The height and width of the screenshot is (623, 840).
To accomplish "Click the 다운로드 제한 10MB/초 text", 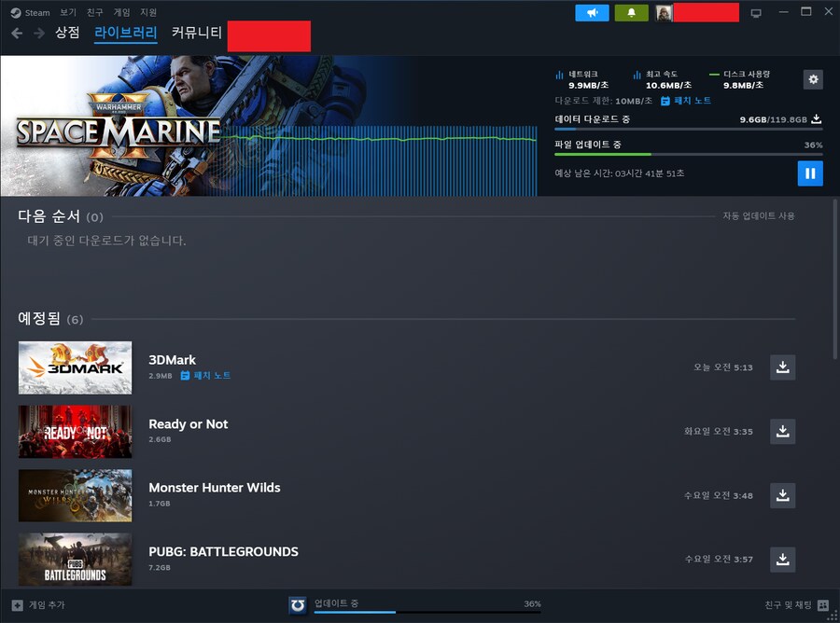I will (603, 101).
